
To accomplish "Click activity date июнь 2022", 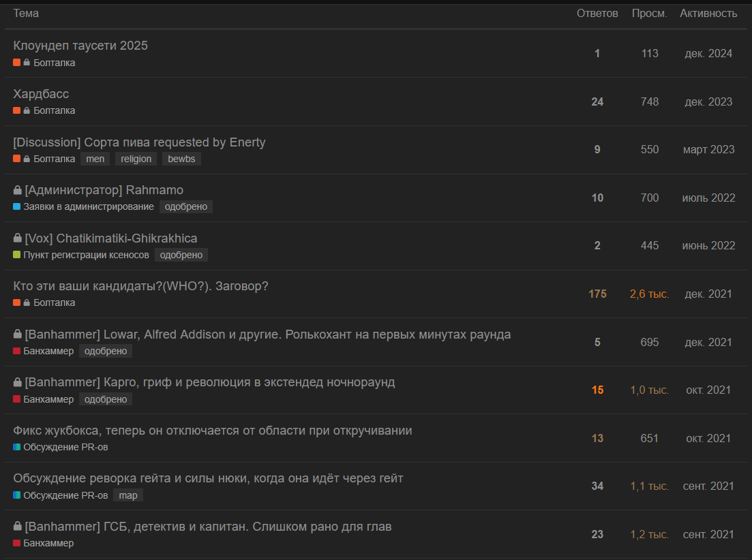I will click(708, 246).
